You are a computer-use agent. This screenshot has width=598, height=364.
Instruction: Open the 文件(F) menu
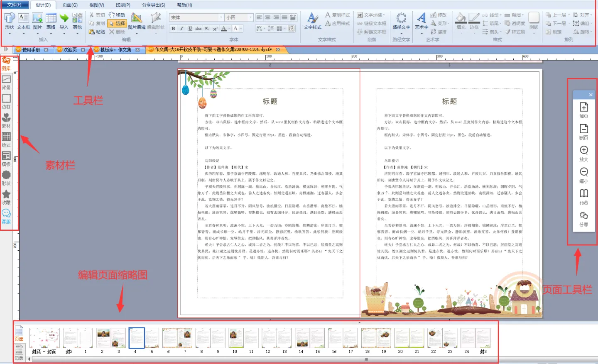[x=14, y=5]
